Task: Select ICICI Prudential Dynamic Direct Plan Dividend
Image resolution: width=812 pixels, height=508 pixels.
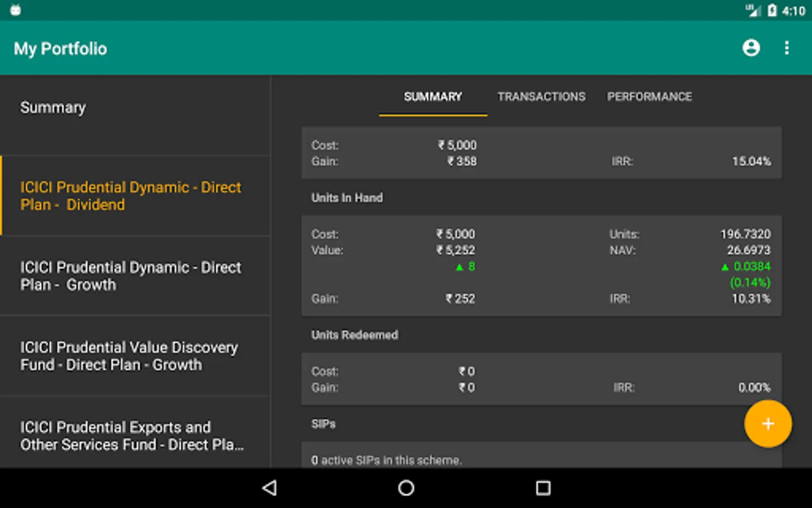Action: coord(135,195)
